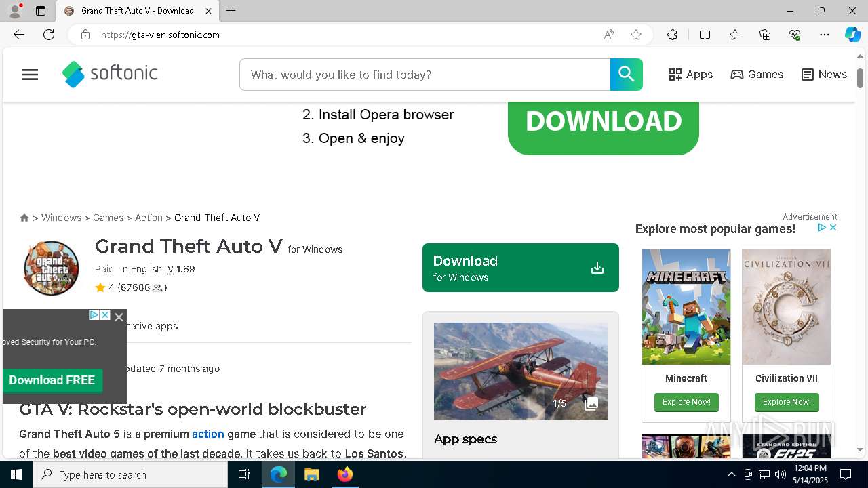Open the browser profile icon
This screenshot has height=488, width=868.
click(x=15, y=11)
